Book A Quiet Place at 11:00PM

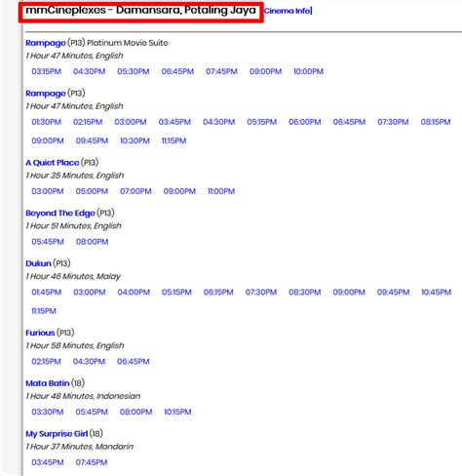click(x=221, y=191)
